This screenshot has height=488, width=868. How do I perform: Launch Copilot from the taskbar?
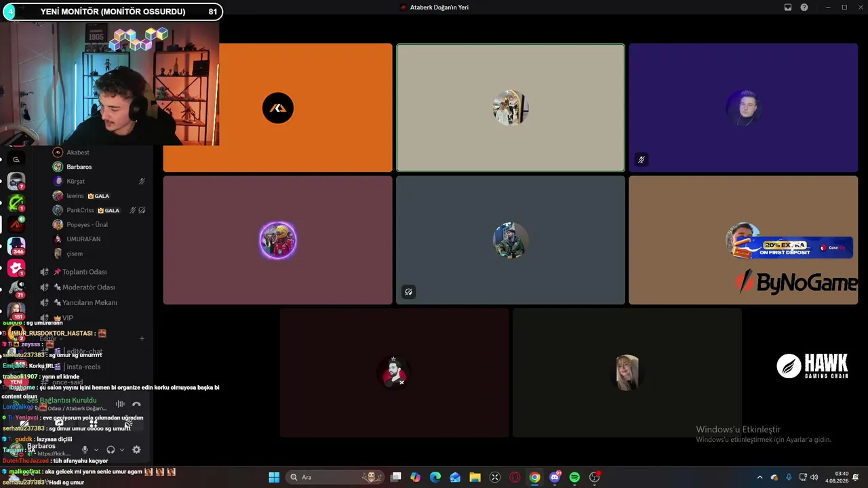pos(416,477)
